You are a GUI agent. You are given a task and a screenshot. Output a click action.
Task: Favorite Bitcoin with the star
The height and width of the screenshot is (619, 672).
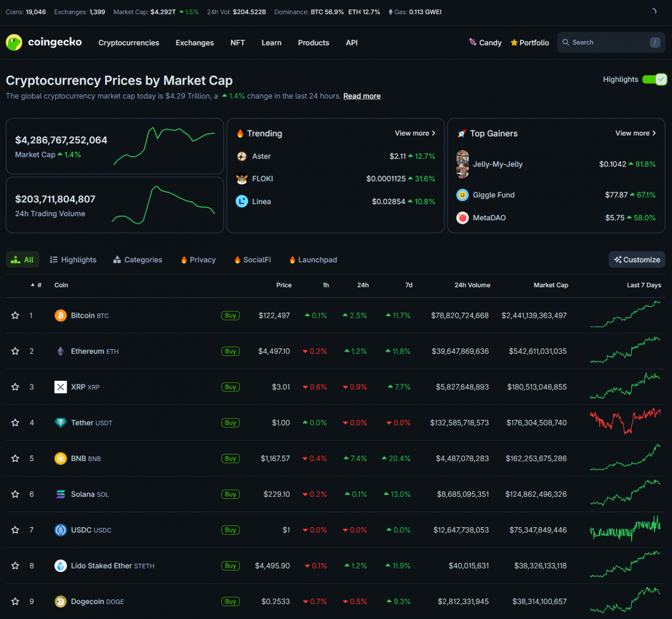point(15,316)
